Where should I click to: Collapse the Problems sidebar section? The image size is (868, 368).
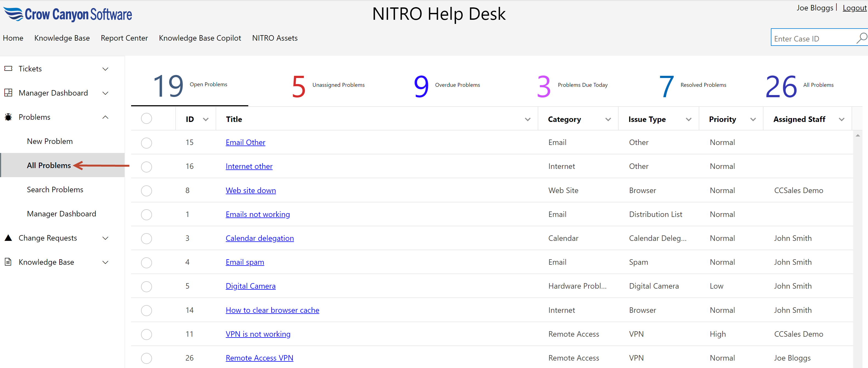coord(105,117)
